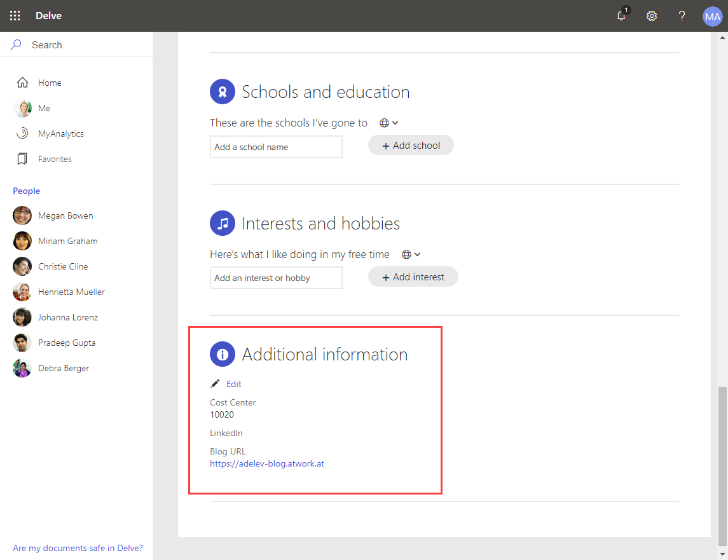
Task: Click the pencil Edit icon
Action: pos(216,384)
